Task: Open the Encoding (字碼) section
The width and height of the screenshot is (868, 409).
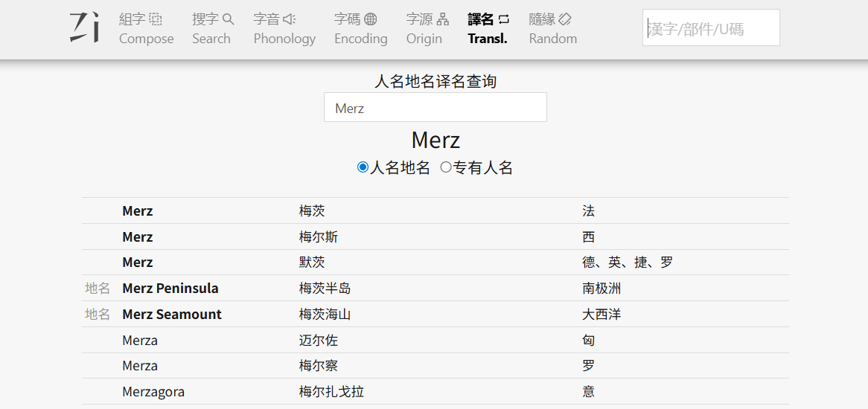Action: coord(360,29)
